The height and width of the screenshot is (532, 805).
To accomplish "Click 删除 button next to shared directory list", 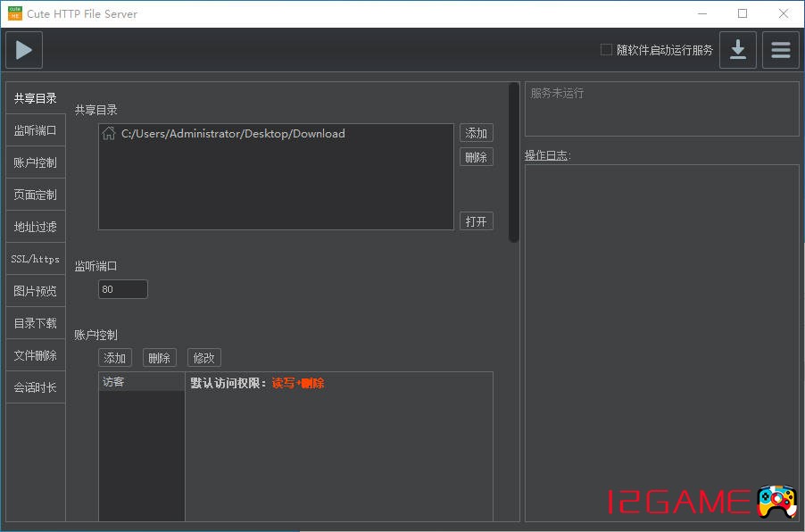I will [x=476, y=157].
